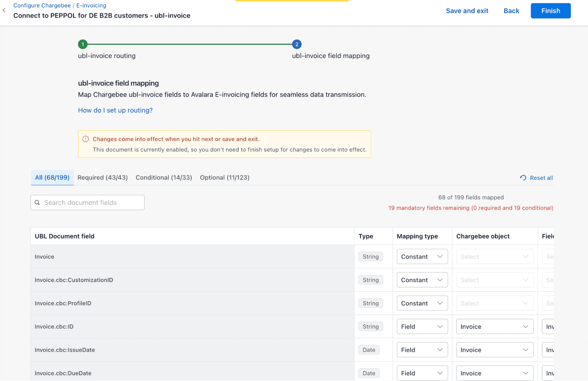Expand Chargebee object dropdown for Invoice.cbc:DueDate

point(494,373)
